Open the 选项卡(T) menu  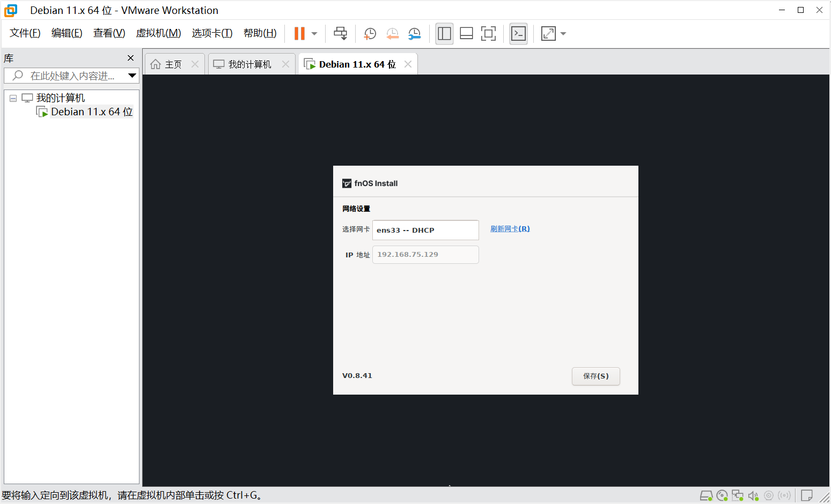pyautogui.click(x=212, y=33)
